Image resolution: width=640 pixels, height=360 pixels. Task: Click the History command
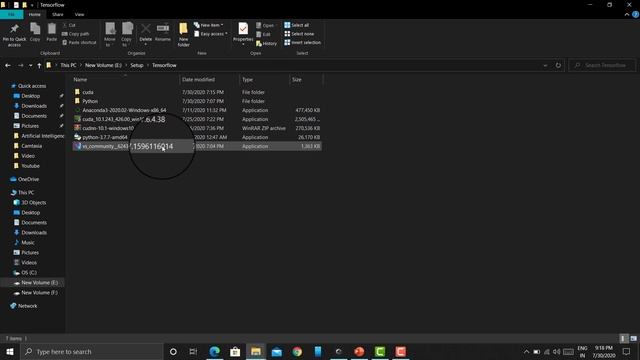[266, 43]
